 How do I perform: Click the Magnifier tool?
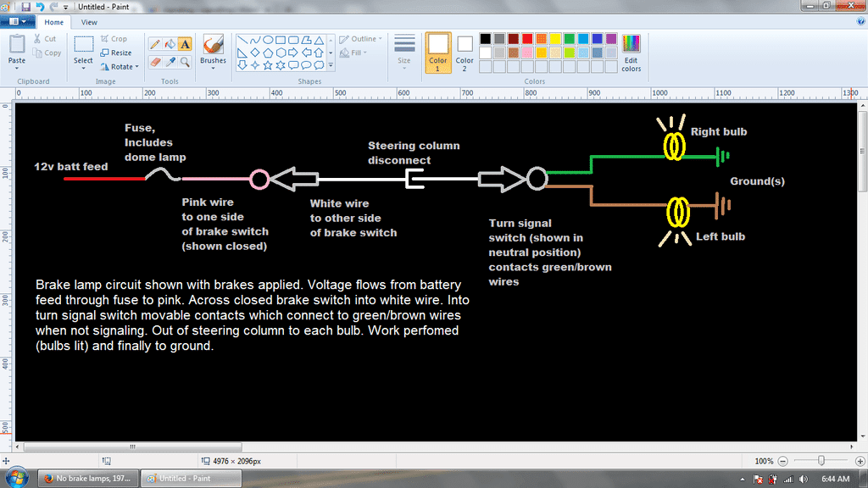[x=185, y=62]
